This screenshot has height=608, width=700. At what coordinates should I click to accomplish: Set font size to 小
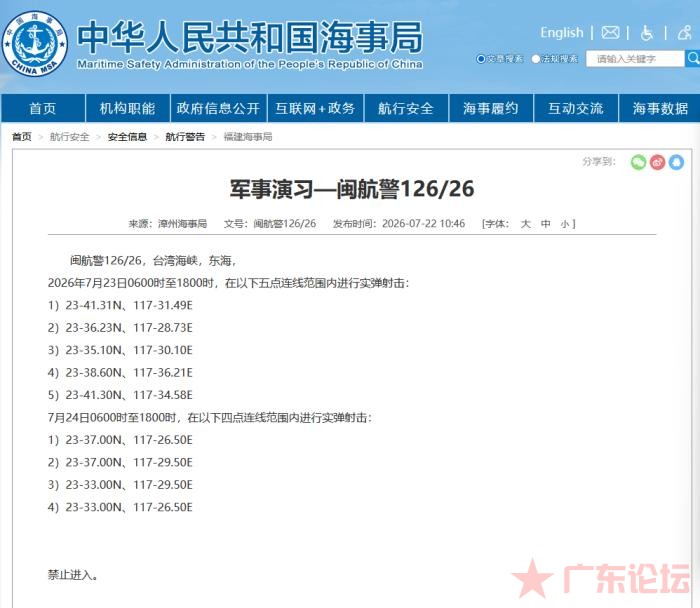point(565,223)
